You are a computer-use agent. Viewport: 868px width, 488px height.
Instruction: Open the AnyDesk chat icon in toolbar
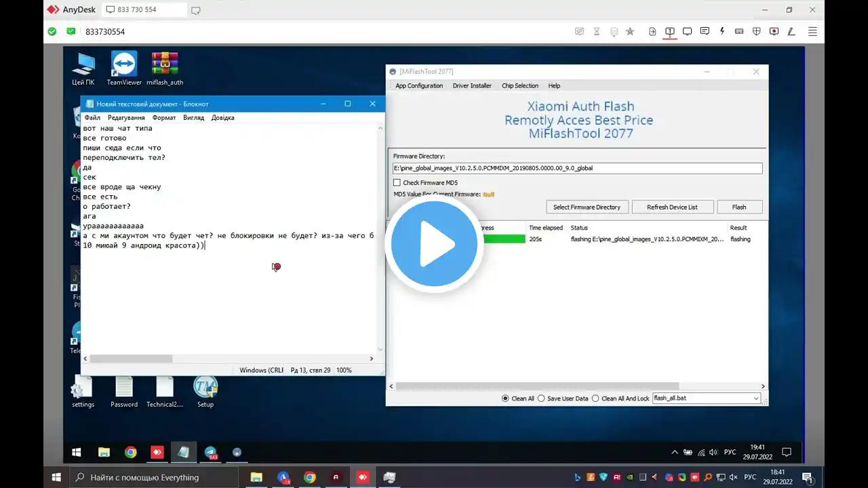(x=705, y=31)
